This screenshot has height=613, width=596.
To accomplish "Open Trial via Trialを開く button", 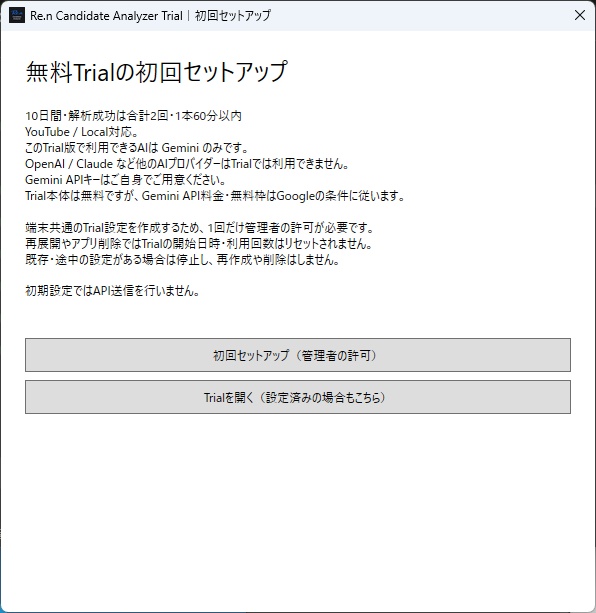I will point(298,397).
